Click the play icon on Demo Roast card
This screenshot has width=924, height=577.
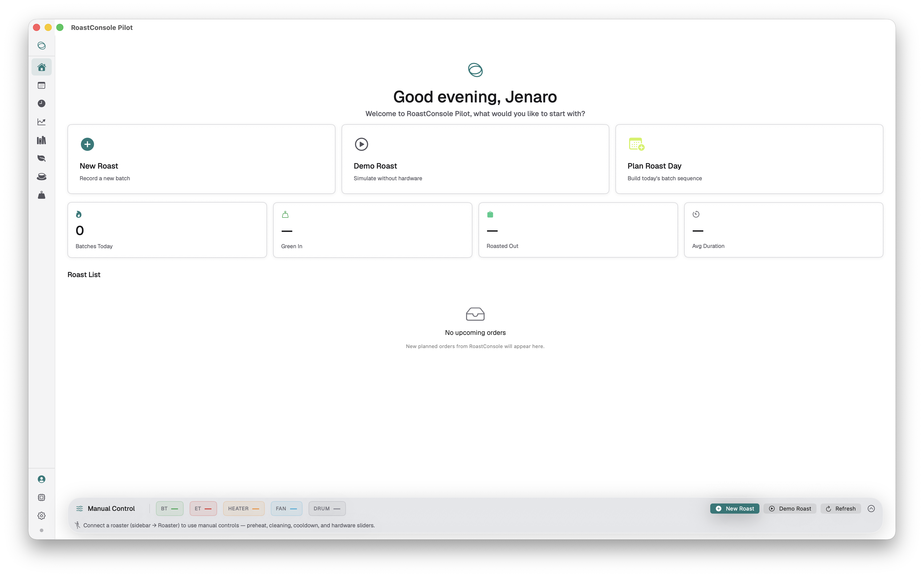coord(361,144)
